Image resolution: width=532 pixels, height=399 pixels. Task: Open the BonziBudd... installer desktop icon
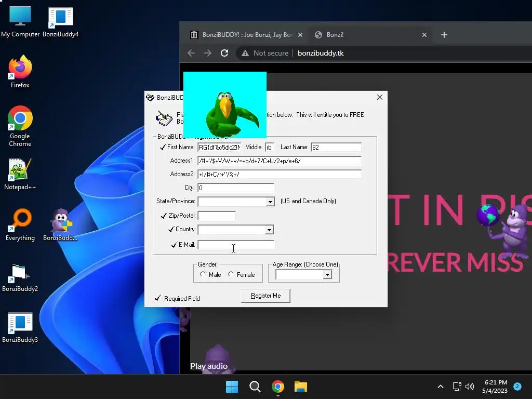60,224
